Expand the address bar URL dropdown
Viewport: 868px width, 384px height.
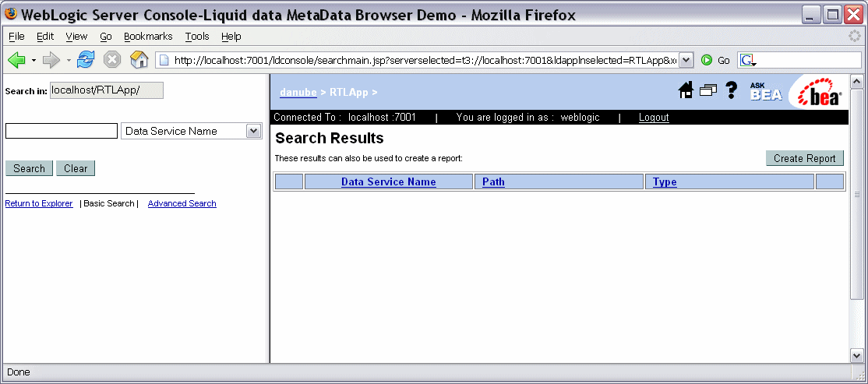pos(686,60)
